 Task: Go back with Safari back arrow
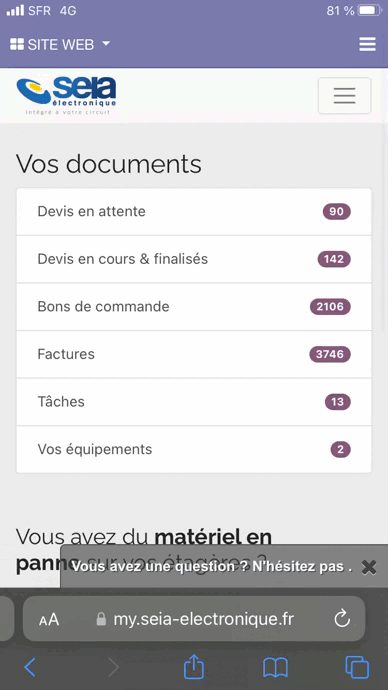(x=30, y=667)
